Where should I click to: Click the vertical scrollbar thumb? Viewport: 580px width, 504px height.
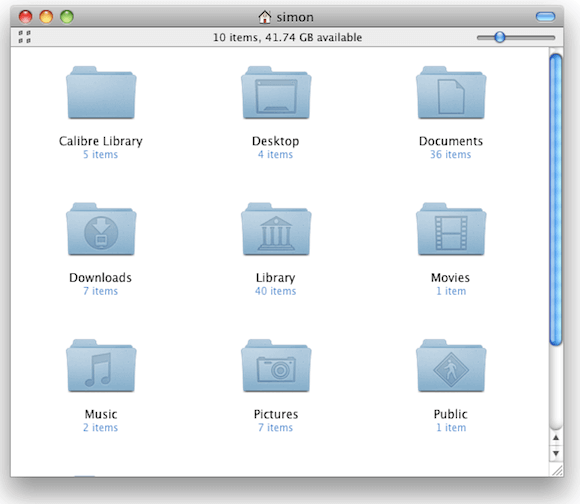(x=556, y=200)
